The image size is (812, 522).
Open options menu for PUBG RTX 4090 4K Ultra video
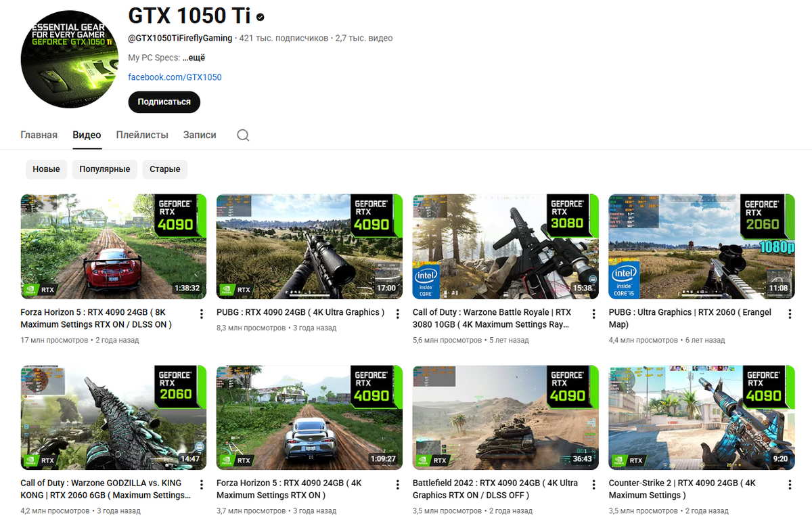398,314
